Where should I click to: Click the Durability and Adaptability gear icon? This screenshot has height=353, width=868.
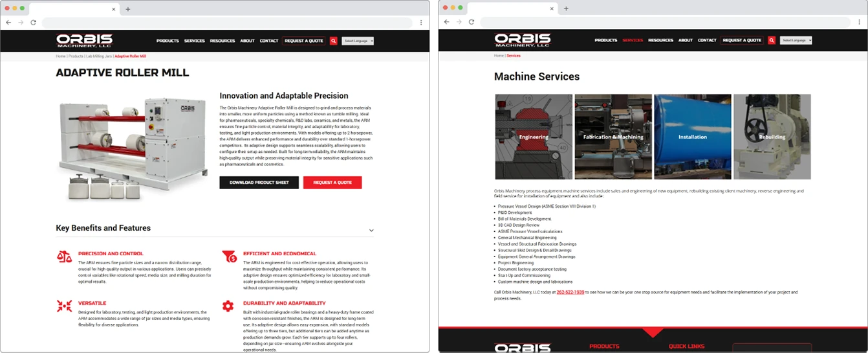pyautogui.click(x=228, y=306)
